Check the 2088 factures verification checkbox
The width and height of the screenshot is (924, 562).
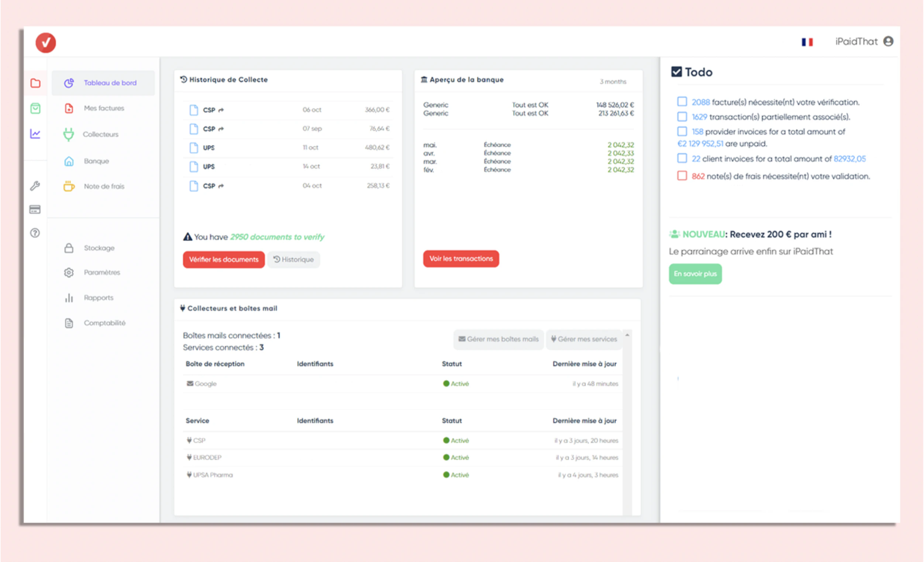[x=682, y=102]
